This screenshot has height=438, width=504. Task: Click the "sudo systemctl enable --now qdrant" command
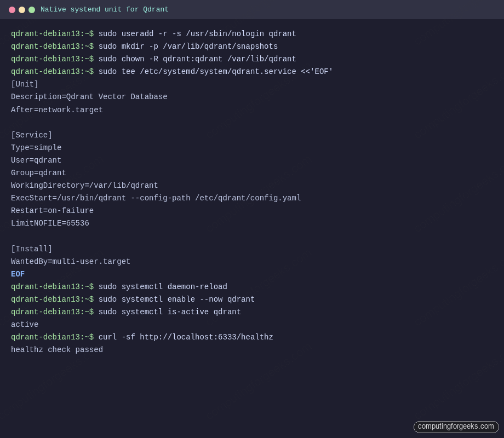click(176, 299)
